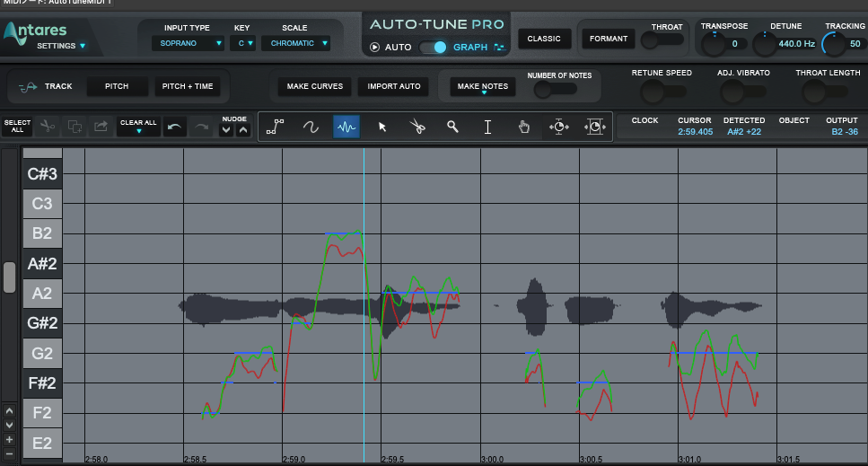
Task: Open the INPUT TYPE Soprano dropdown
Action: point(188,43)
